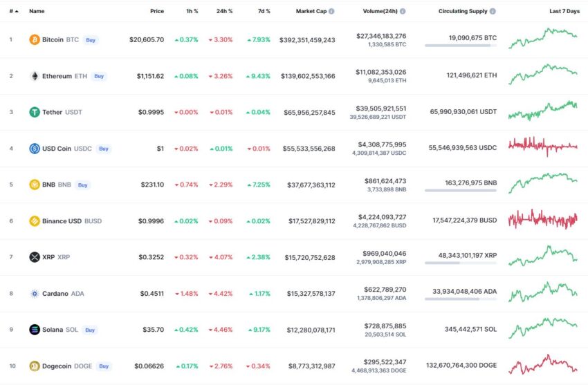Click the Volume(24h) info icon
588x385 pixels.
point(403,11)
